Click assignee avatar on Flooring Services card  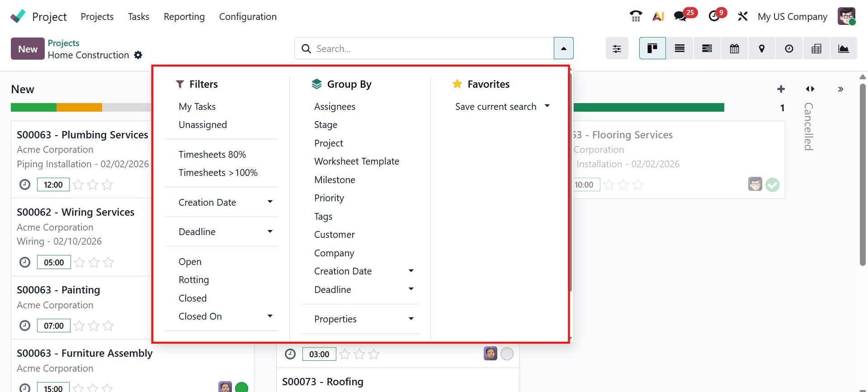pyautogui.click(x=755, y=184)
